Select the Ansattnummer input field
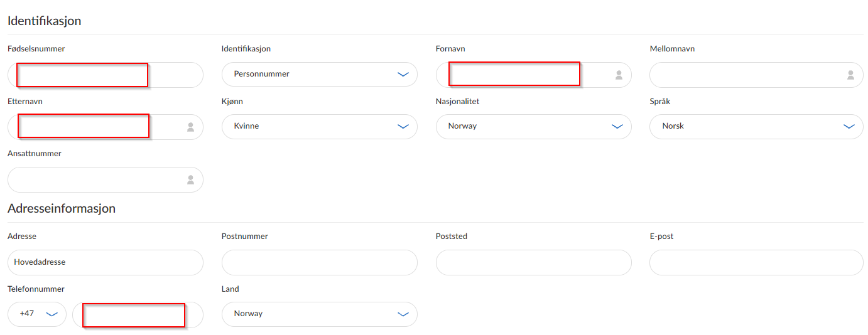 [106, 179]
